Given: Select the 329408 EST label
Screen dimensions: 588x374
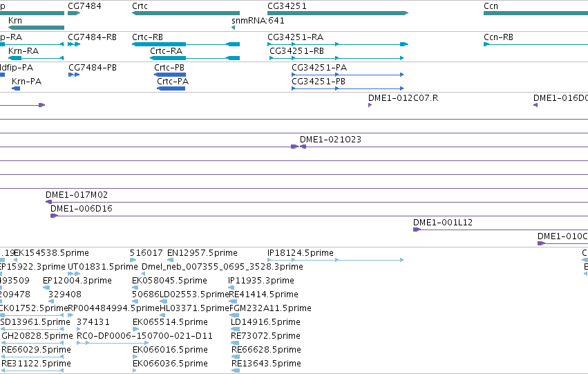Looking at the screenshot, I should pos(64,294).
